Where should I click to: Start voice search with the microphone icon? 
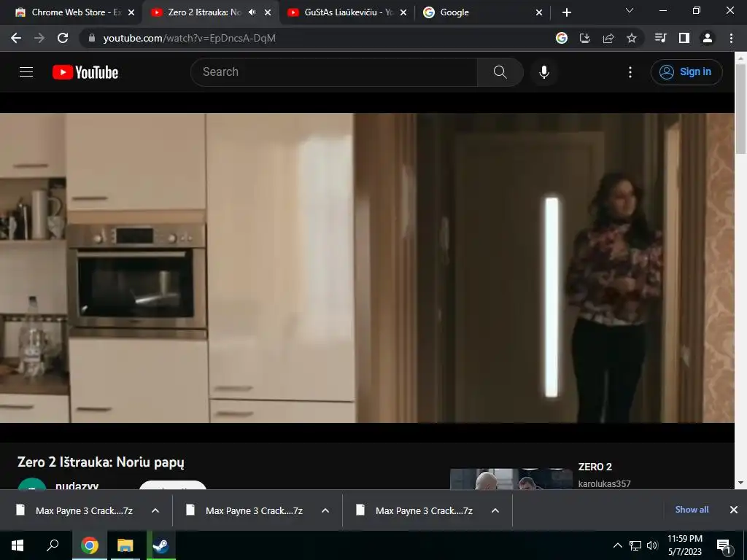(544, 72)
